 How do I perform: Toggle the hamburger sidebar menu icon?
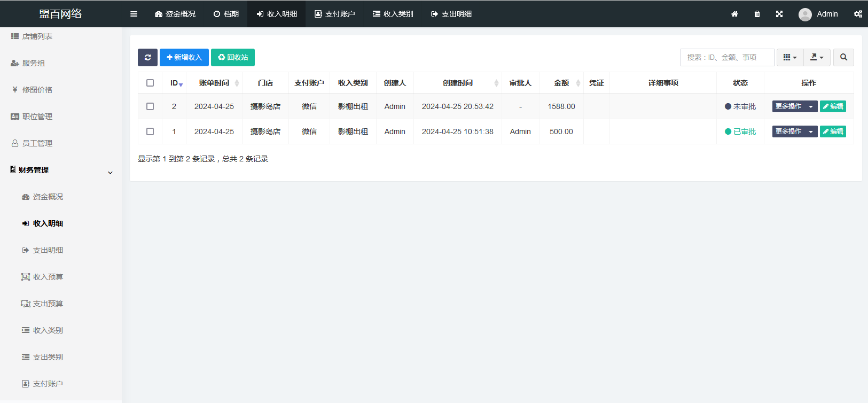coord(134,14)
